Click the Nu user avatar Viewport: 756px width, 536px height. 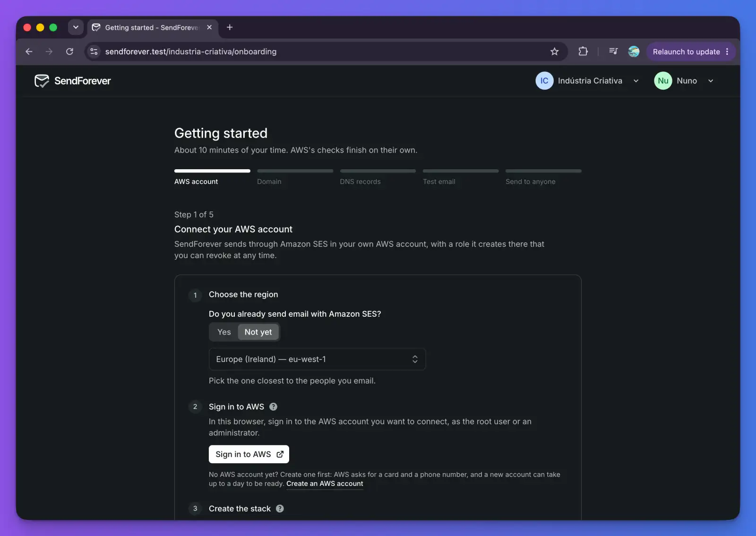click(x=663, y=81)
